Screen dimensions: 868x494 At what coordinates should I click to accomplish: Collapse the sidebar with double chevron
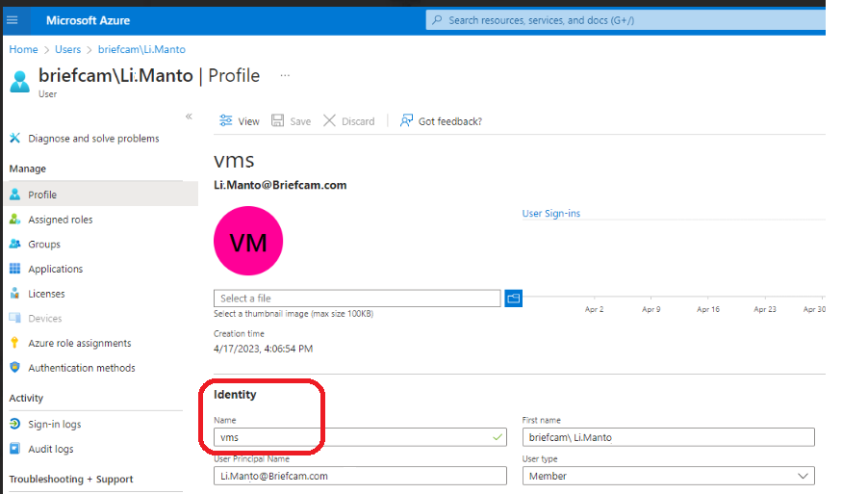189,117
